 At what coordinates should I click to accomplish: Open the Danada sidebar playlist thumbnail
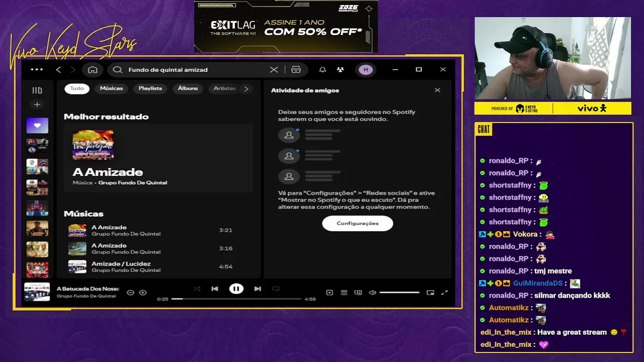coord(37,269)
